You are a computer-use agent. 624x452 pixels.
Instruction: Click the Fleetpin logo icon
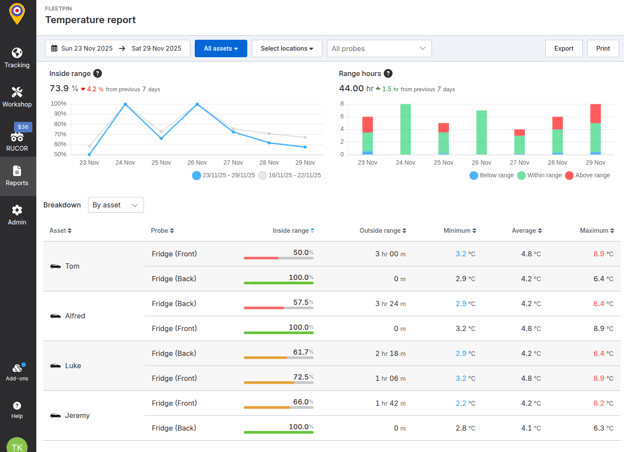click(x=17, y=14)
